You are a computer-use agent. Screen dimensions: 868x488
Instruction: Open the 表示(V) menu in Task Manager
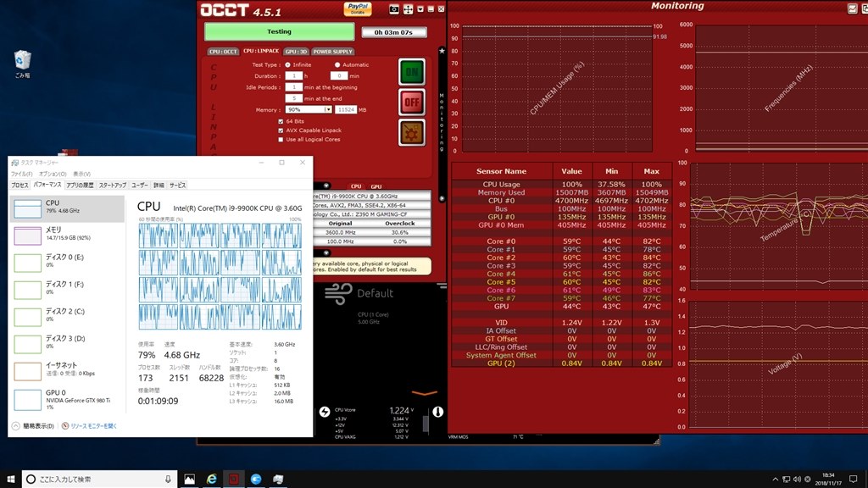(81, 174)
